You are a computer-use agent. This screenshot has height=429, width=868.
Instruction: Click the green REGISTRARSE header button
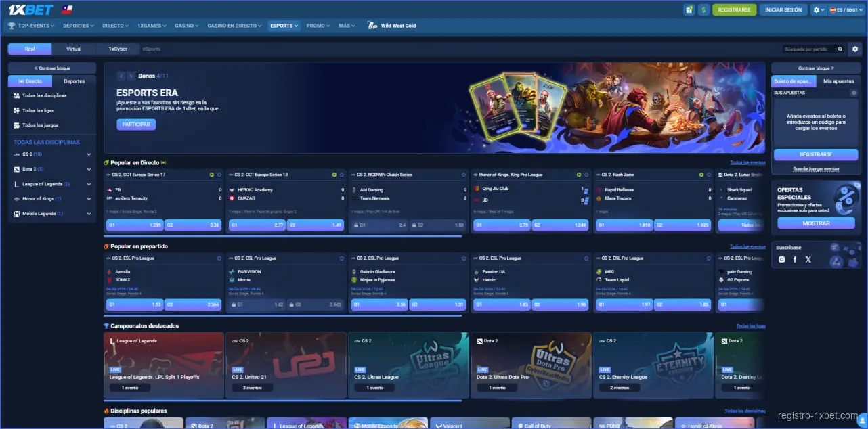pos(734,10)
